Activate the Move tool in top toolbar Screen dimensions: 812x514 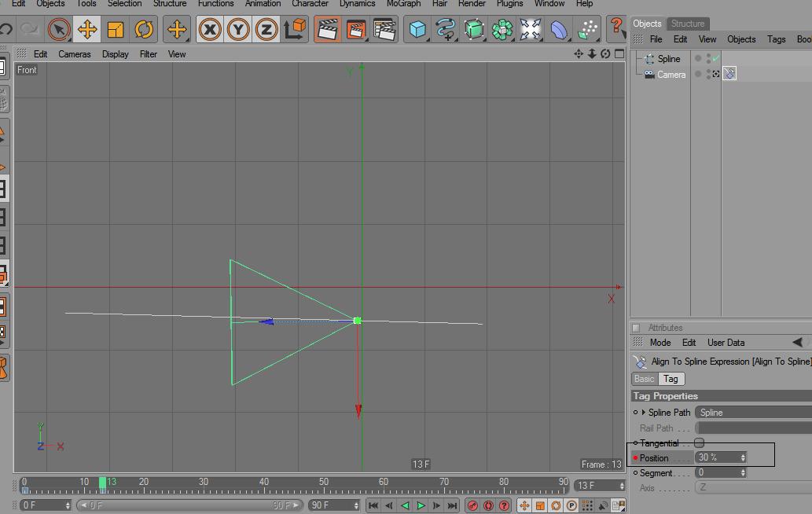pyautogui.click(x=87, y=30)
